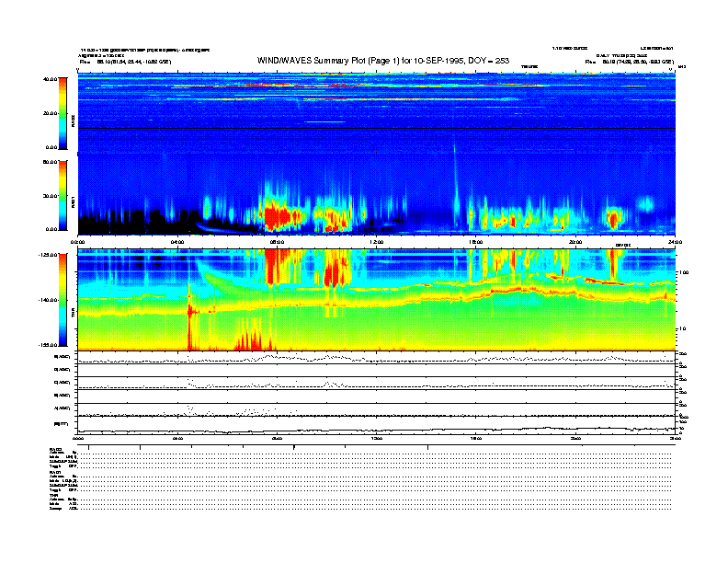The image size is (728, 563).
Task: Click the 20:00 tick under the line plots
Action: [575, 439]
